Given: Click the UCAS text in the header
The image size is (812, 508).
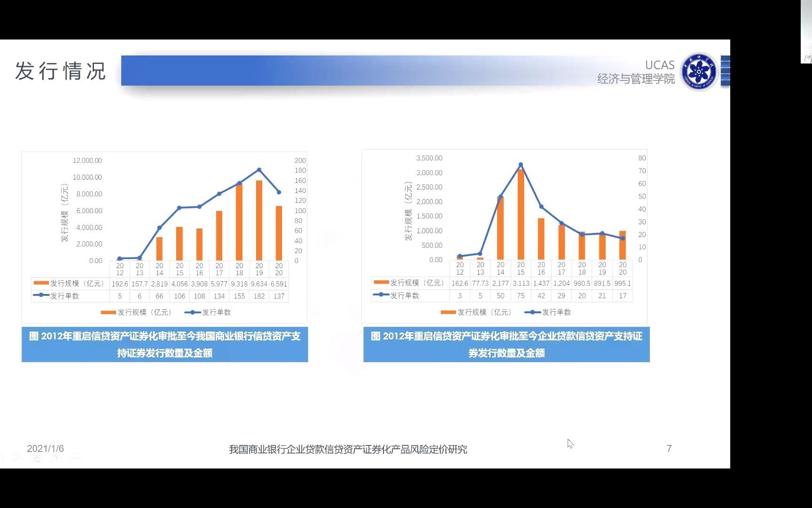Looking at the screenshot, I should (x=660, y=65).
